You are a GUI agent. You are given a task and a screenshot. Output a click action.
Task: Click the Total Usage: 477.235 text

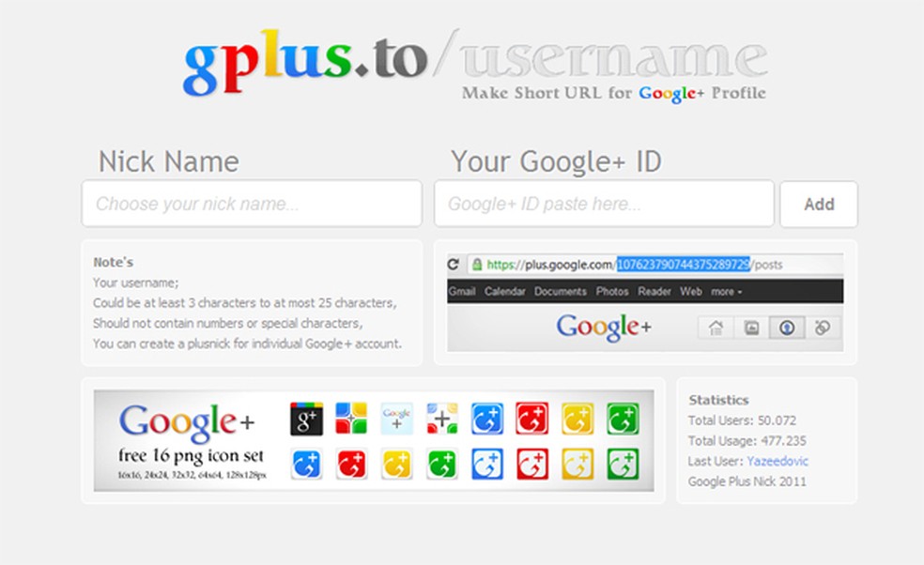747,441
